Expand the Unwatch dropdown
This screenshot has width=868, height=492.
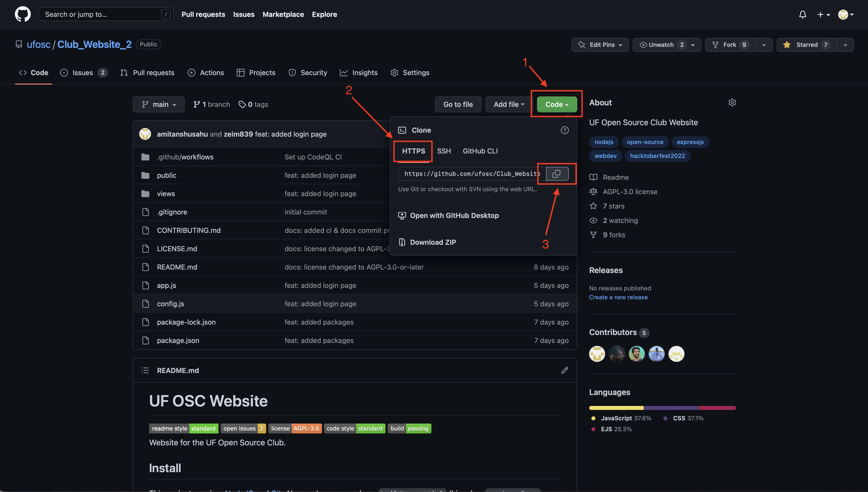coord(667,45)
